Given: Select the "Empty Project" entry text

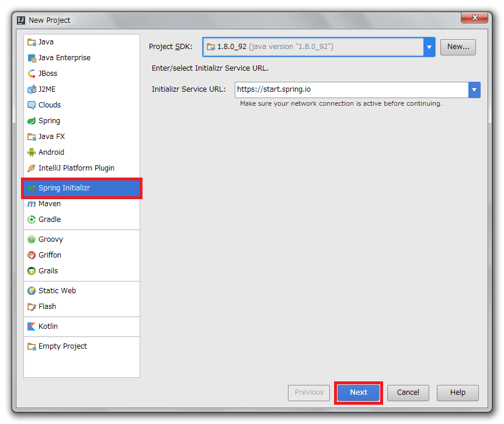Looking at the screenshot, I should point(62,346).
